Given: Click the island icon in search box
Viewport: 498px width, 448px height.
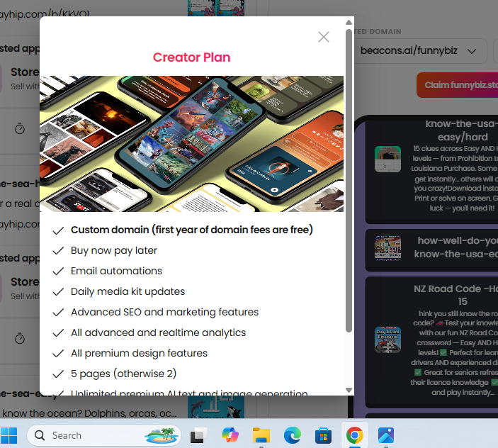Looking at the screenshot, I should (161, 435).
